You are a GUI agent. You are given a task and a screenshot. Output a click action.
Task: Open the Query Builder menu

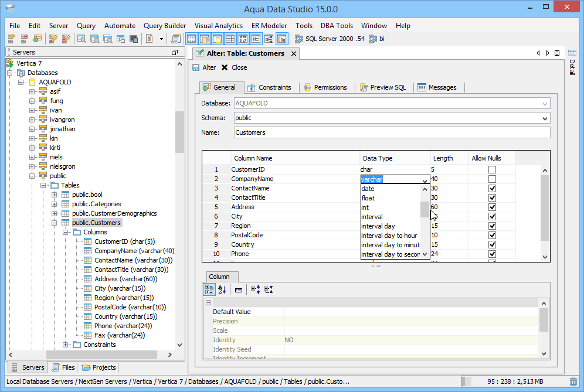[165, 26]
